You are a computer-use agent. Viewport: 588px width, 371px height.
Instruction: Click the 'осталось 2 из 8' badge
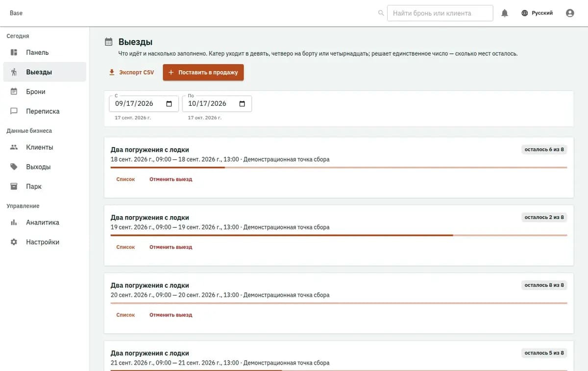pos(544,217)
